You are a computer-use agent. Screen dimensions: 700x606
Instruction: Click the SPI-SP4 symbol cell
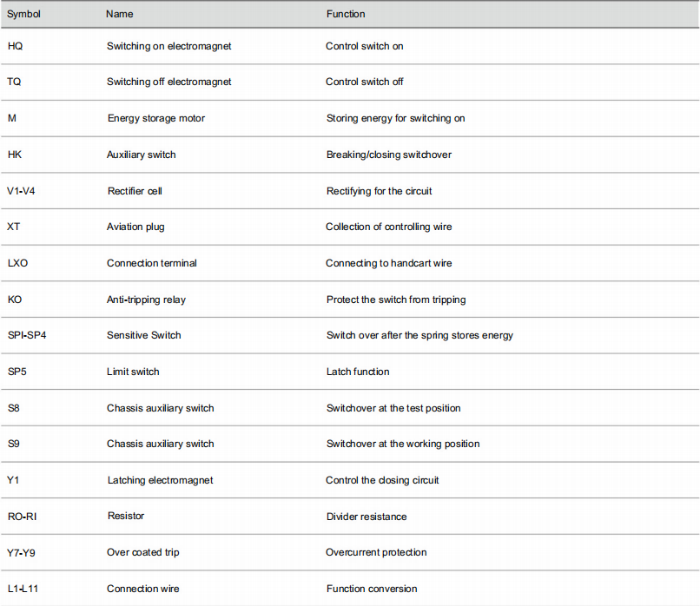(x=27, y=336)
